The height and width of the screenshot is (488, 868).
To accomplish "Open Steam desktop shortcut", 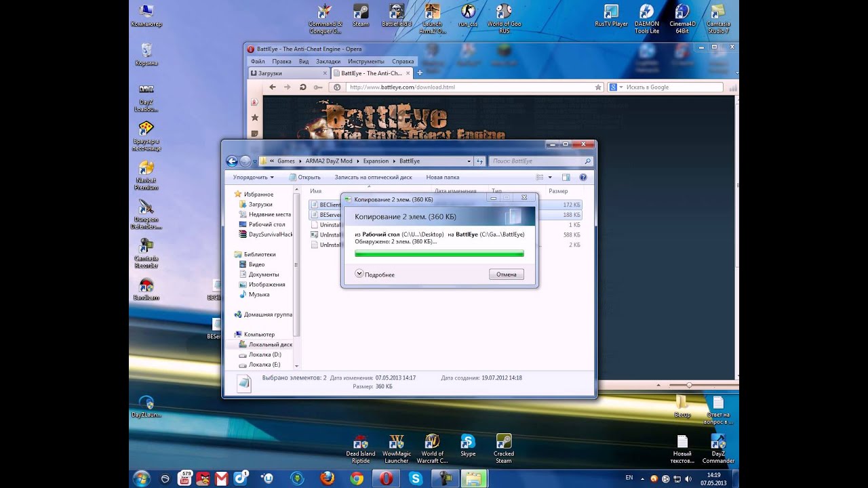I will point(361,16).
